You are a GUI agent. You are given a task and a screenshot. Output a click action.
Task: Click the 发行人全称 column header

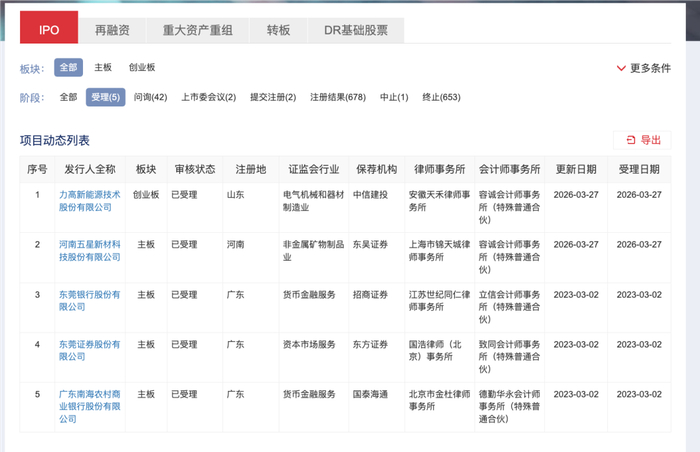(90, 169)
